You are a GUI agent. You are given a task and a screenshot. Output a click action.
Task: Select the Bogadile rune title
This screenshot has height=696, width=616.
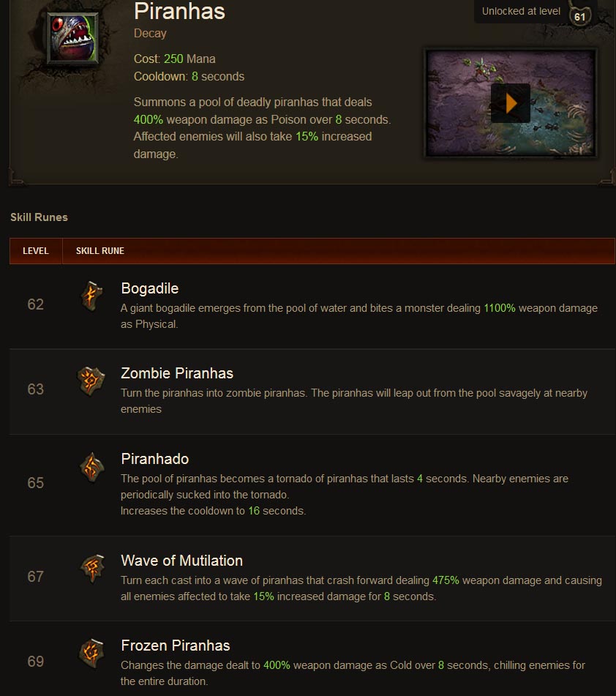[149, 288]
